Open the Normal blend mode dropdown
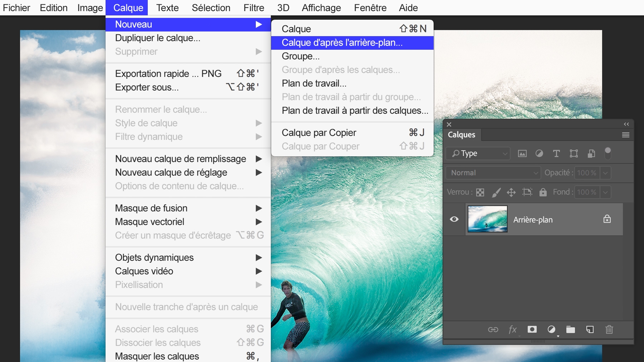 click(493, 173)
